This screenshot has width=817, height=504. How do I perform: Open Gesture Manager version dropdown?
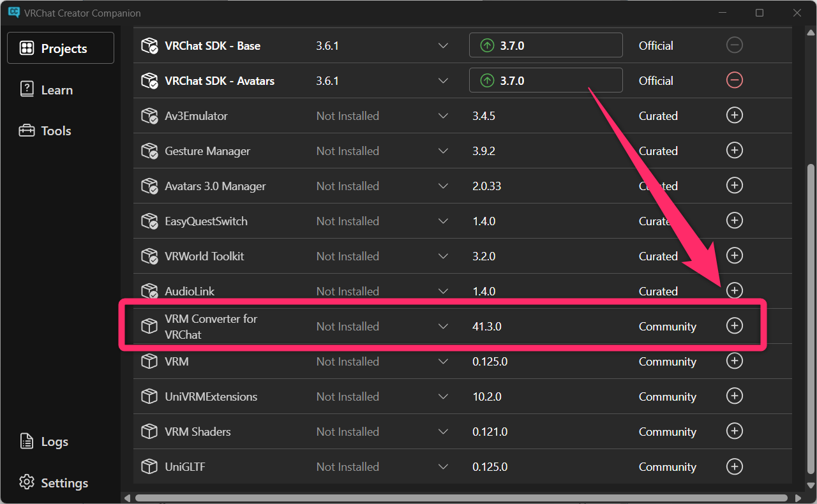(x=443, y=151)
